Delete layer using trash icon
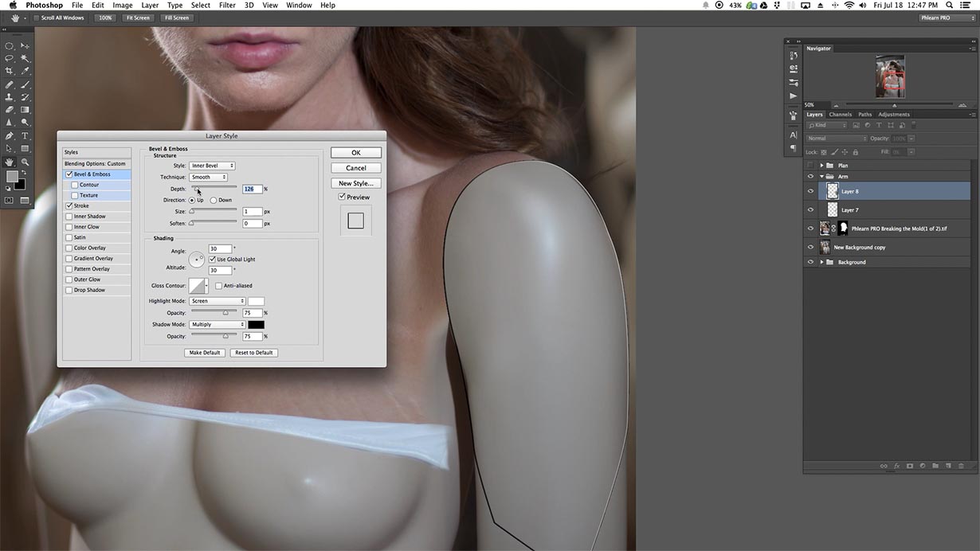Screen dimensions: 980x551 (961, 466)
